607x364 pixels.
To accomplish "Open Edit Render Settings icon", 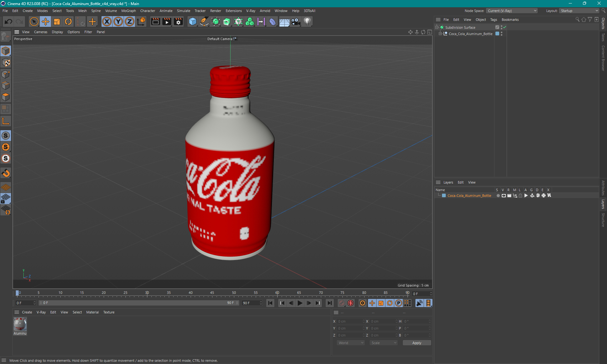I will tap(178, 21).
